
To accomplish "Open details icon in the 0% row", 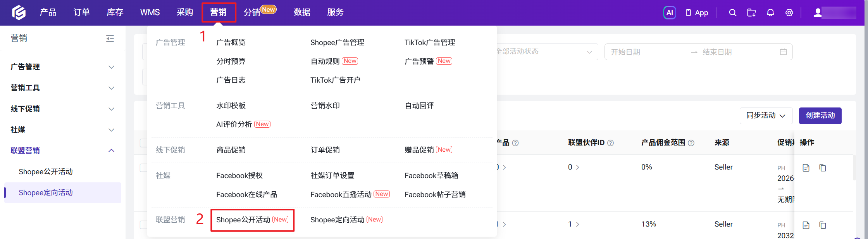I will (x=806, y=168).
